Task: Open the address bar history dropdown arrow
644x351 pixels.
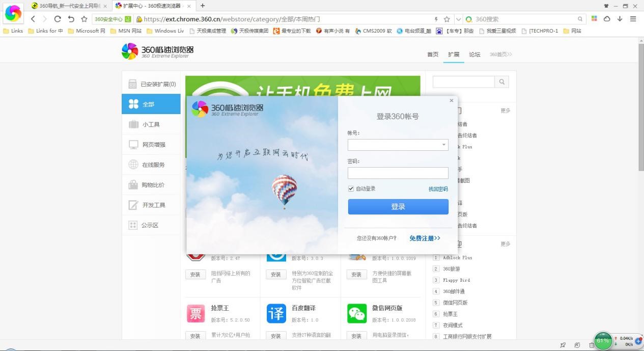Action: 458,19
